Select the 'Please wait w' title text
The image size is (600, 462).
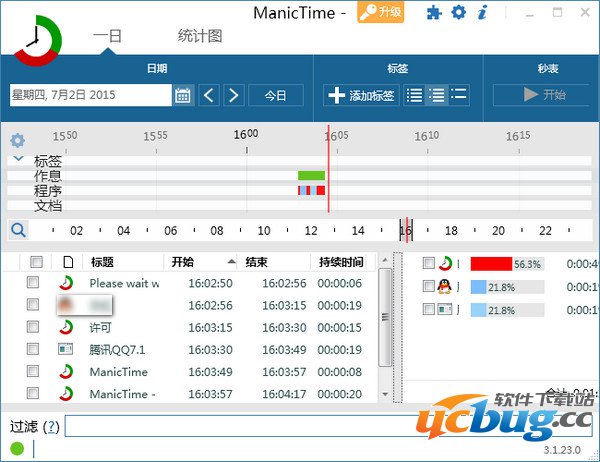click(x=124, y=283)
